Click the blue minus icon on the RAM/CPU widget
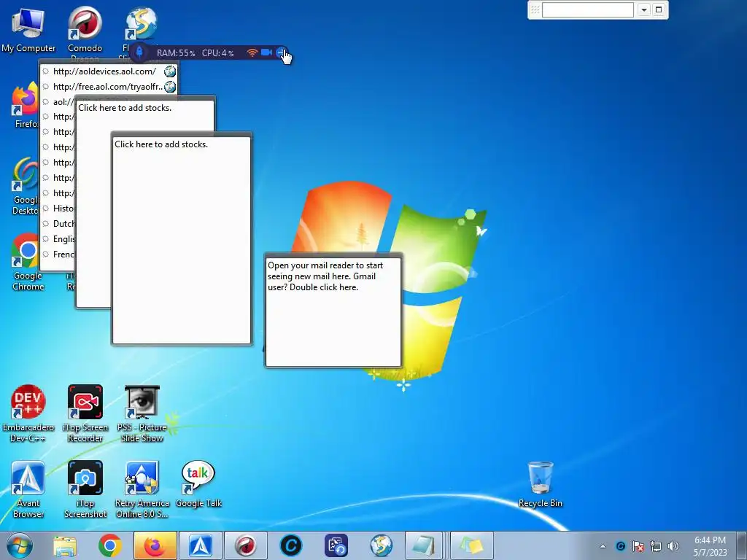The image size is (747, 560). tap(281, 52)
